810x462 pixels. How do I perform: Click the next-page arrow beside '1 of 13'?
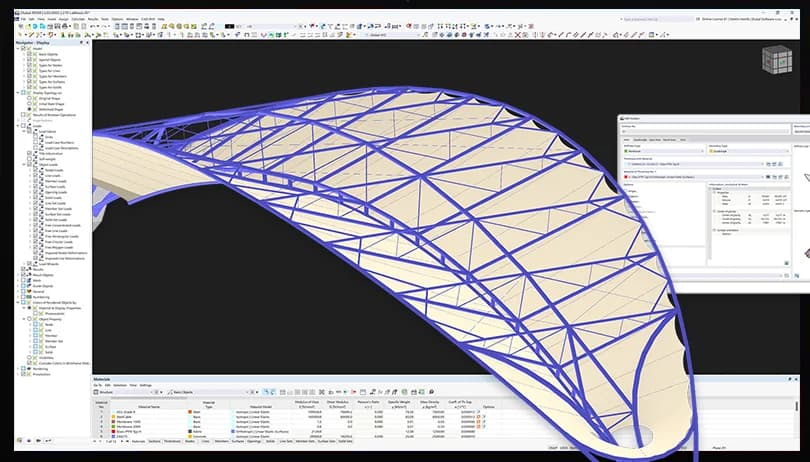click(x=121, y=441)
